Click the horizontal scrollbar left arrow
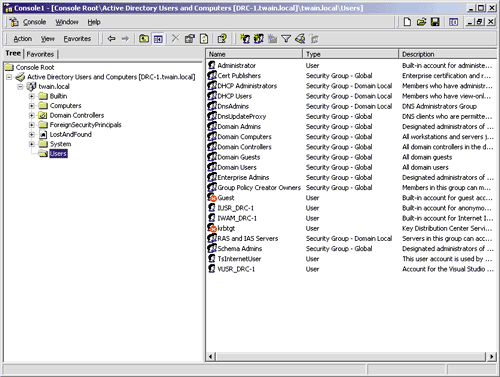This screenshot has height=377, width=500. (x=210, y=356)
